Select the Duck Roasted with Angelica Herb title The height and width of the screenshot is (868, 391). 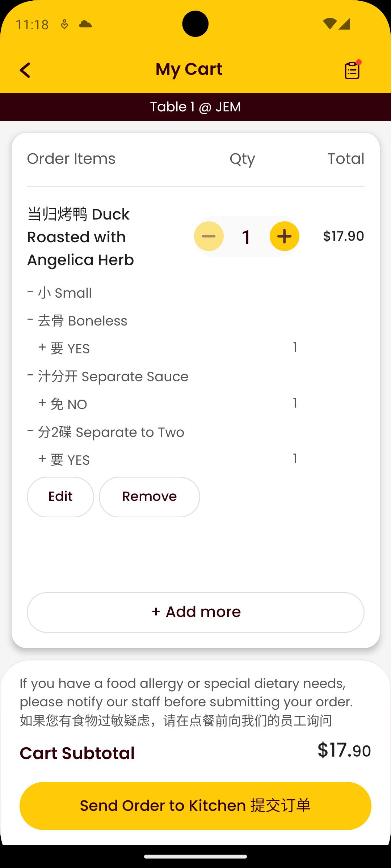point(81,237)
